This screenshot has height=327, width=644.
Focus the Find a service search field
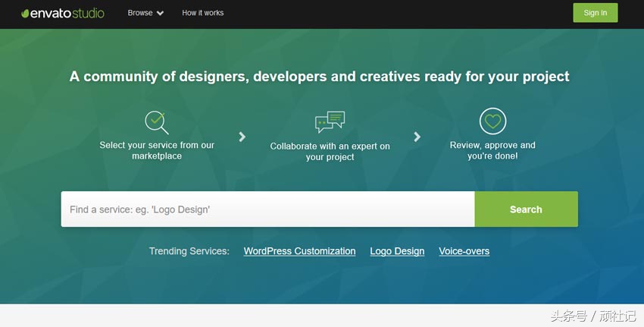pos(267,209)
